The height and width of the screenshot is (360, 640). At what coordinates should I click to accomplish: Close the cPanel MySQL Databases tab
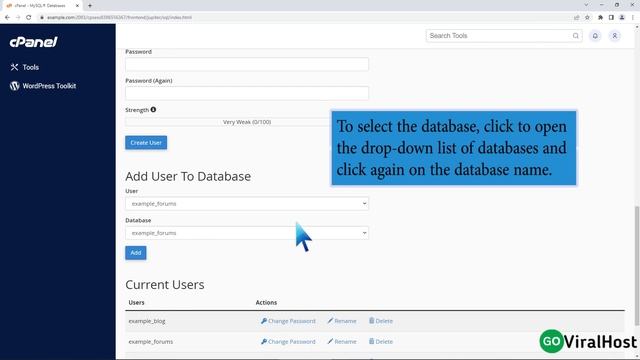tap(77, 6)
